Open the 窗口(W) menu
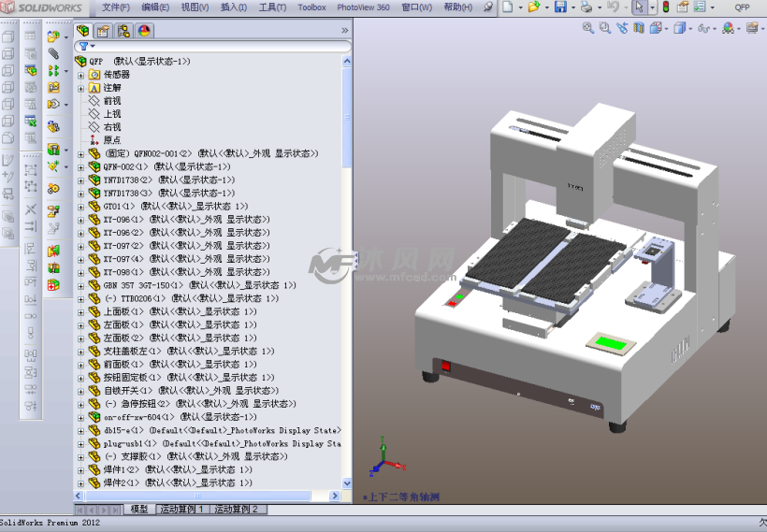The height and width of the screenshot is (532, 767). point(417,7)
